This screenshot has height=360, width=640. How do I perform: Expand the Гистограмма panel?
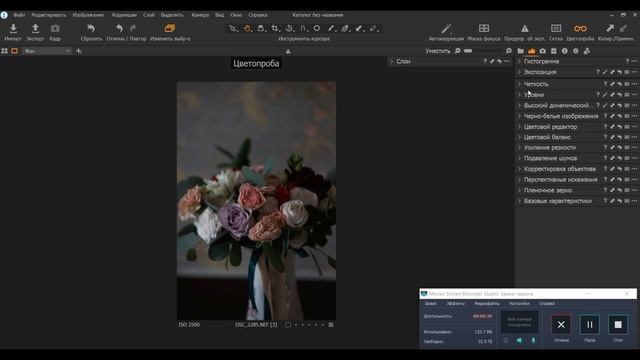click(x=519, y=61)
